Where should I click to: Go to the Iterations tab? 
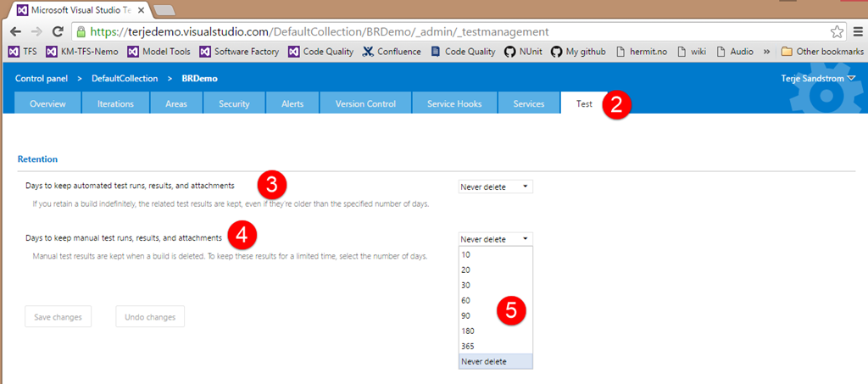point(115,104)
